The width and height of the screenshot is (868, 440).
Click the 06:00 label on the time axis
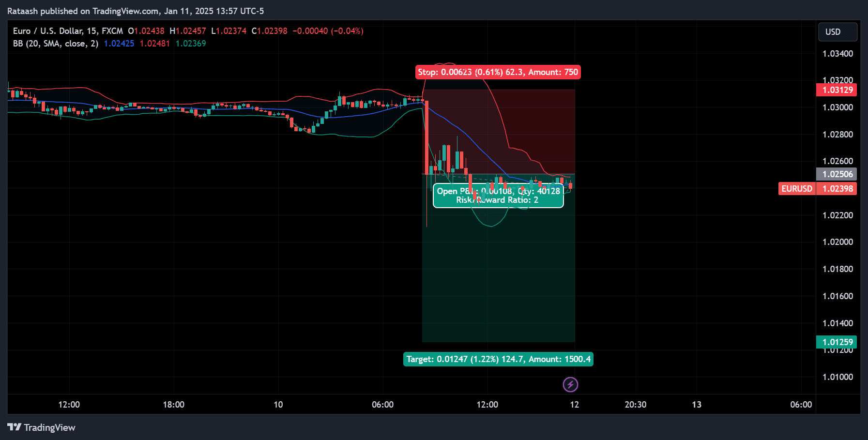[383, 404]
